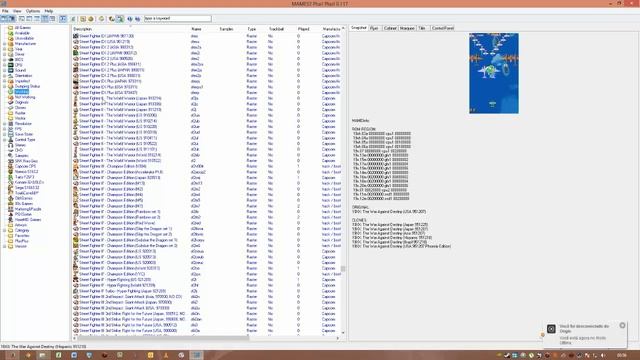Expand the Manufacturer tree node
Image resolution: width=640 pixels, height=360 pixels.
[4, 44]
